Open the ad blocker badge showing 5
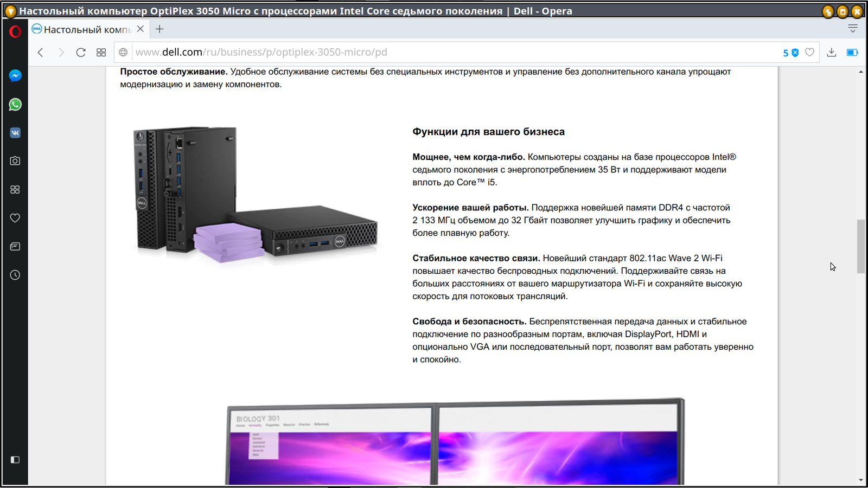868x488 pixels. point(790,53)
